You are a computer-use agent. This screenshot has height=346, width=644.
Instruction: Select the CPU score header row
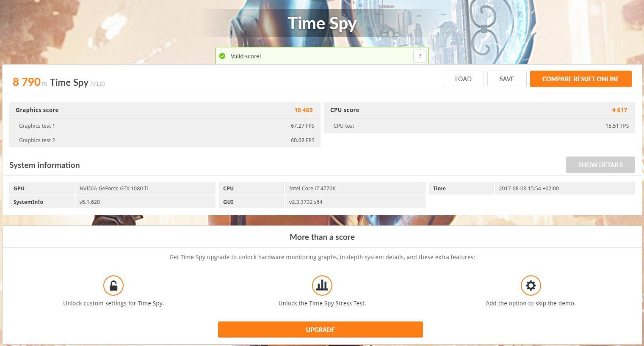click(479, 110)
